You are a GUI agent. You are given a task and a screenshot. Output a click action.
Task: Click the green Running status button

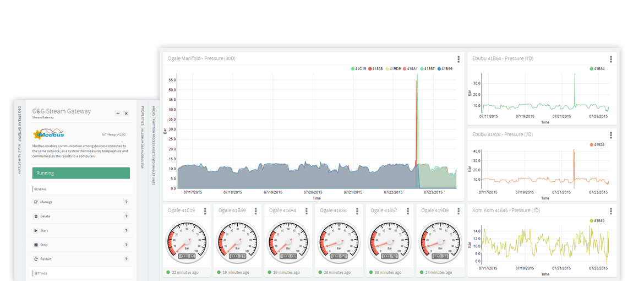(x=81, y=173)
